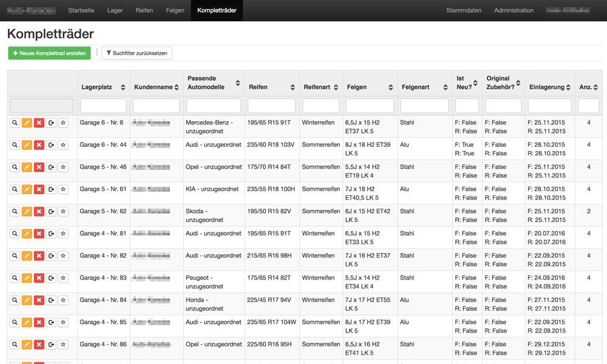The image size is (607, 364).
Task: Delete the Garage 5 - Nr. 46 row
Action: click(39, 167)
